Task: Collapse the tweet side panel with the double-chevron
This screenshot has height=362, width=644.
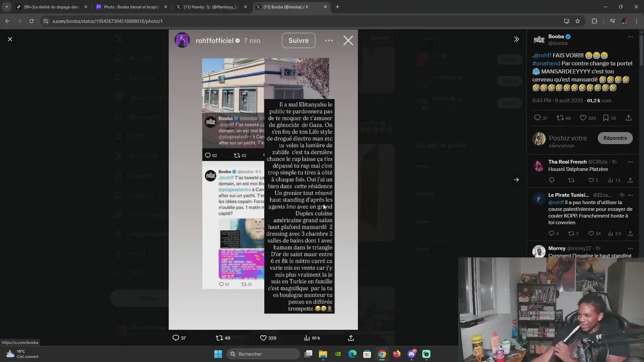Action: (x=516, y=39)
